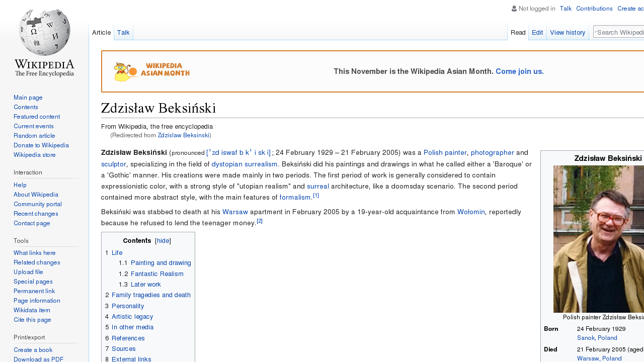Open Contributions link at top
The width and height of the screenshot is (644, 362).
pos(594,9)
